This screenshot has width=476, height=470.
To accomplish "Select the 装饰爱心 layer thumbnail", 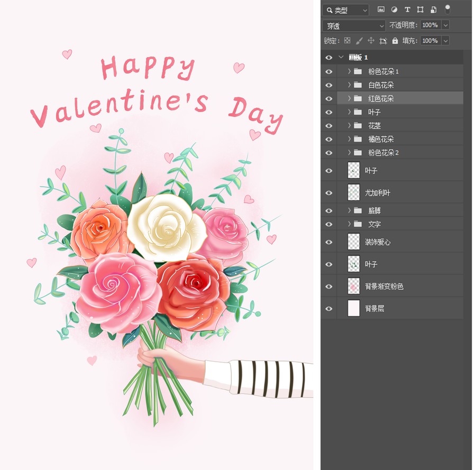I will click(354, 242).
